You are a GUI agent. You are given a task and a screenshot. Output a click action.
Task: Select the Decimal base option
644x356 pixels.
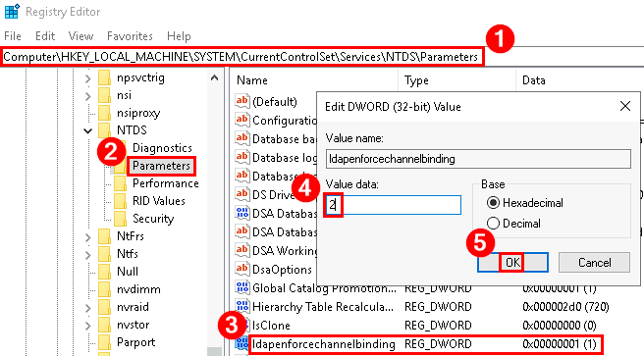tap(513, 224)
